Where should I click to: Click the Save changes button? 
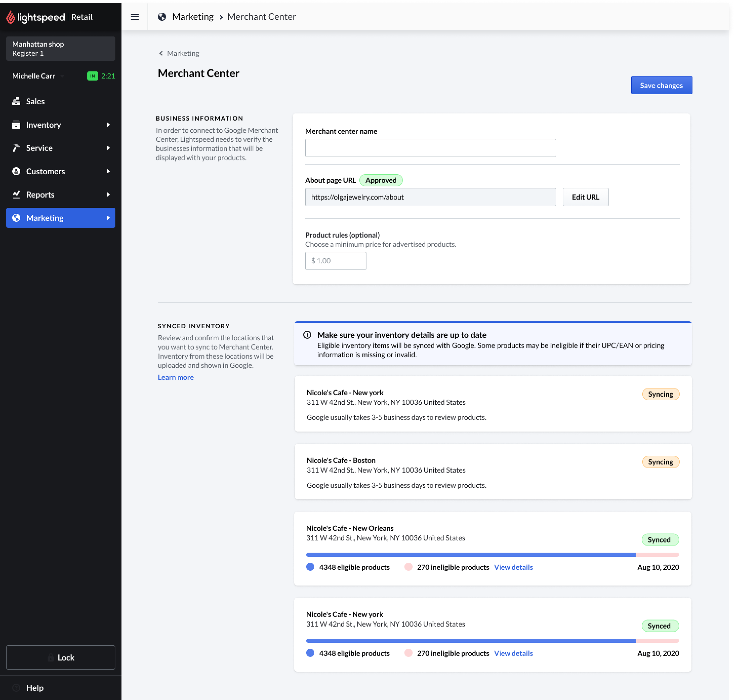pyautogui.click(x=662, y=85)
